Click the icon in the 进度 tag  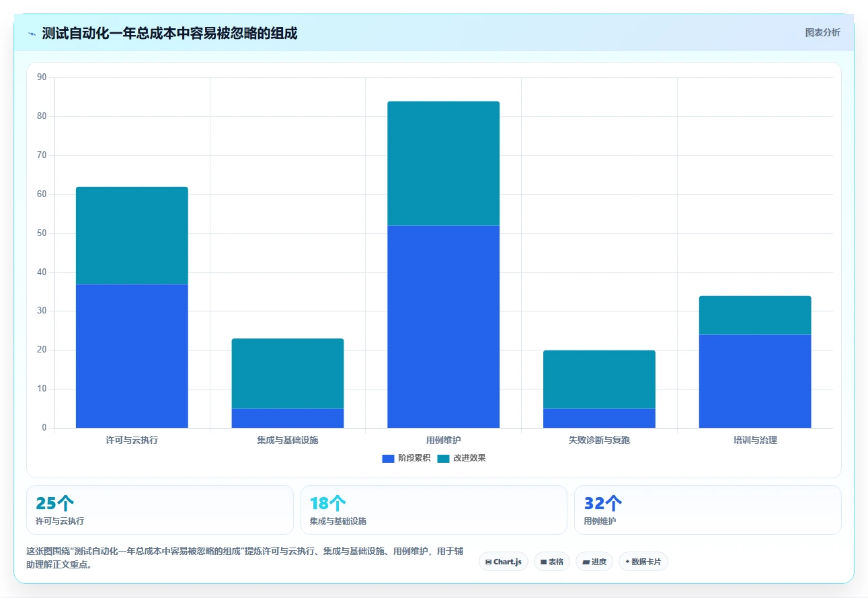tap(585, 562)
